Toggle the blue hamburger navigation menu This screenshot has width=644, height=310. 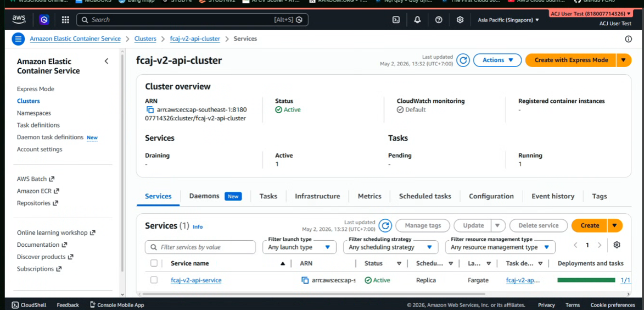pyautogui.click(x=19, y=39)
